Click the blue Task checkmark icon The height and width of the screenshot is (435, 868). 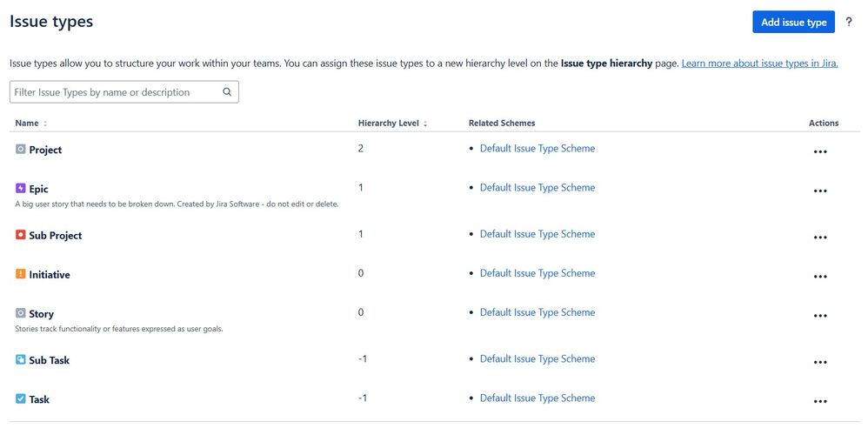pos(21,398)
